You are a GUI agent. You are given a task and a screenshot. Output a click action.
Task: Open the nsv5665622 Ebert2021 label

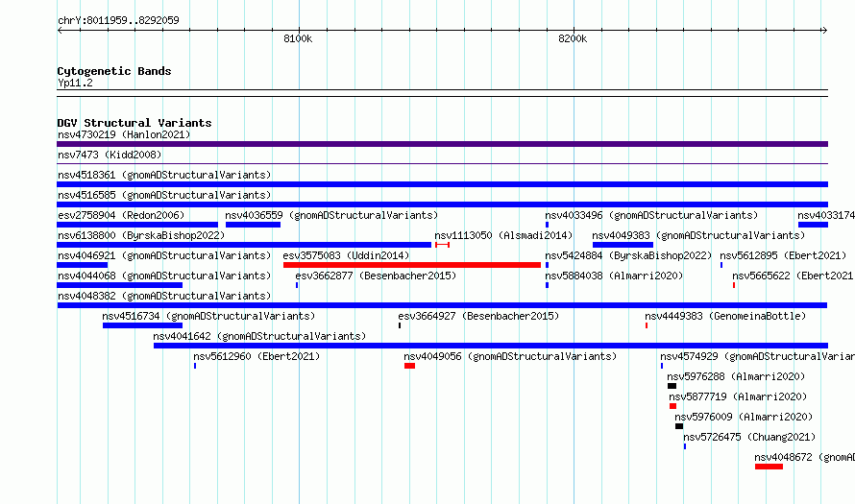pyautogui.click(x=794, y=276)
